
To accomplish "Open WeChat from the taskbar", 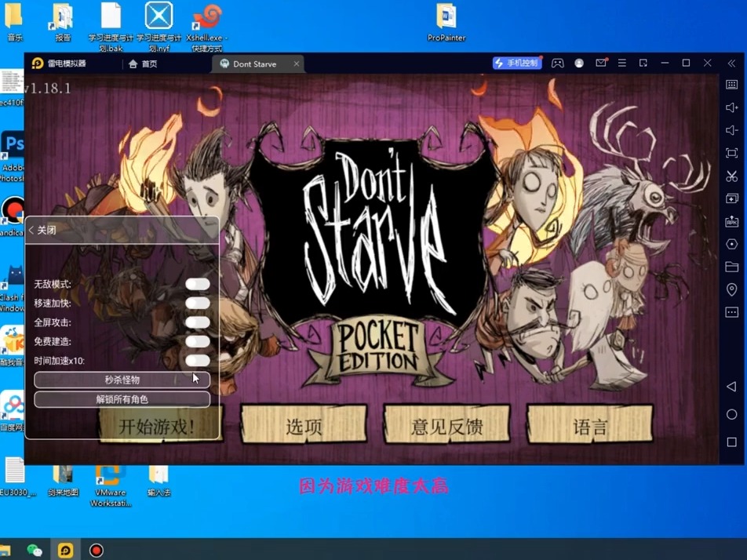I will (35, 551).
